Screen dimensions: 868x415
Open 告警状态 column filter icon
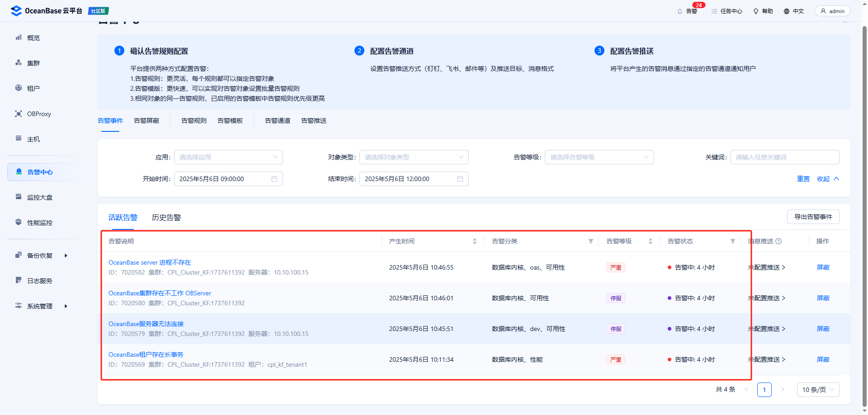tap(733, 241)
